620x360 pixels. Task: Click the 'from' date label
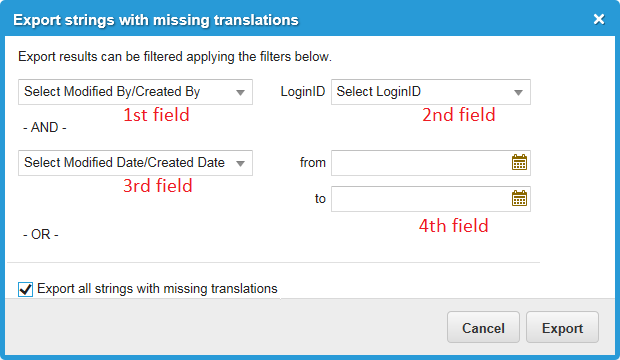pyautogui.click(x=312, y=162)
